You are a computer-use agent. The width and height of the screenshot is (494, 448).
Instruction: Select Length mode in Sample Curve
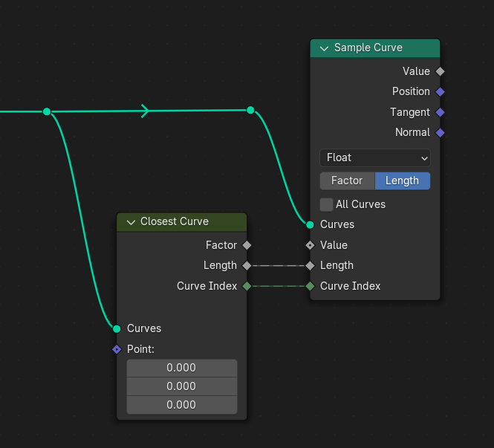pyautogui.click(x=403, y=181)
